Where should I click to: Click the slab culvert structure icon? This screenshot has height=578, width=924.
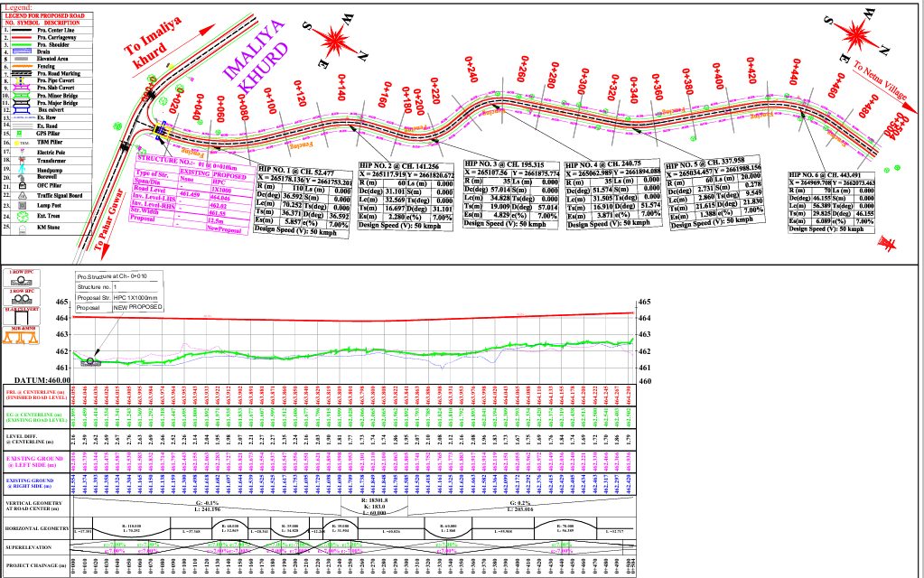coord(21,318)
